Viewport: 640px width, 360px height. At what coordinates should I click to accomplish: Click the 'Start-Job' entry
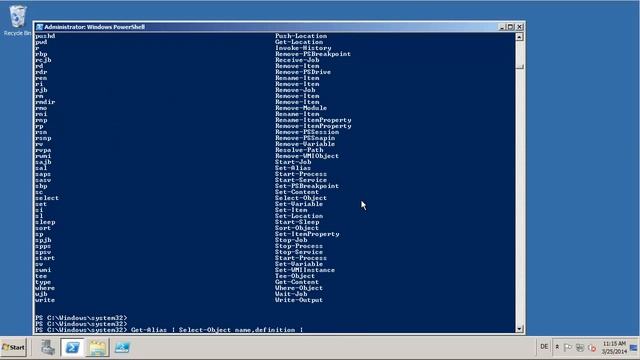[293, 162]
